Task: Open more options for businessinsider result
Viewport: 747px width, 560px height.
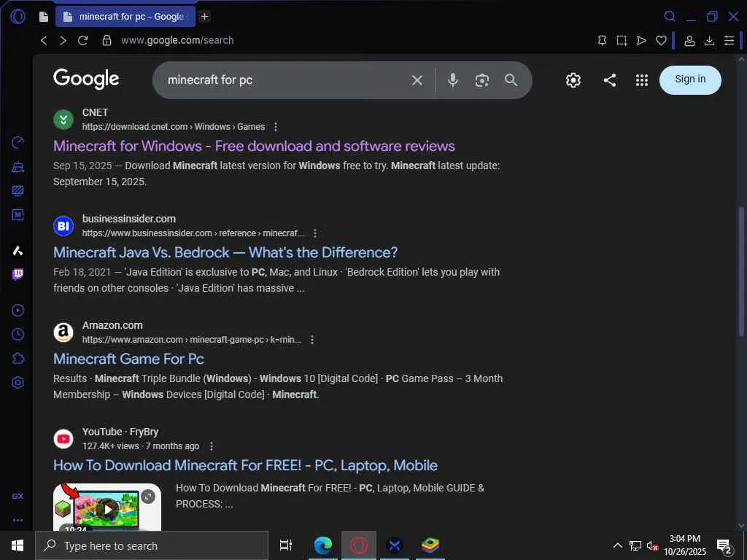Action: pyautogui.click(x=315, y=233)
